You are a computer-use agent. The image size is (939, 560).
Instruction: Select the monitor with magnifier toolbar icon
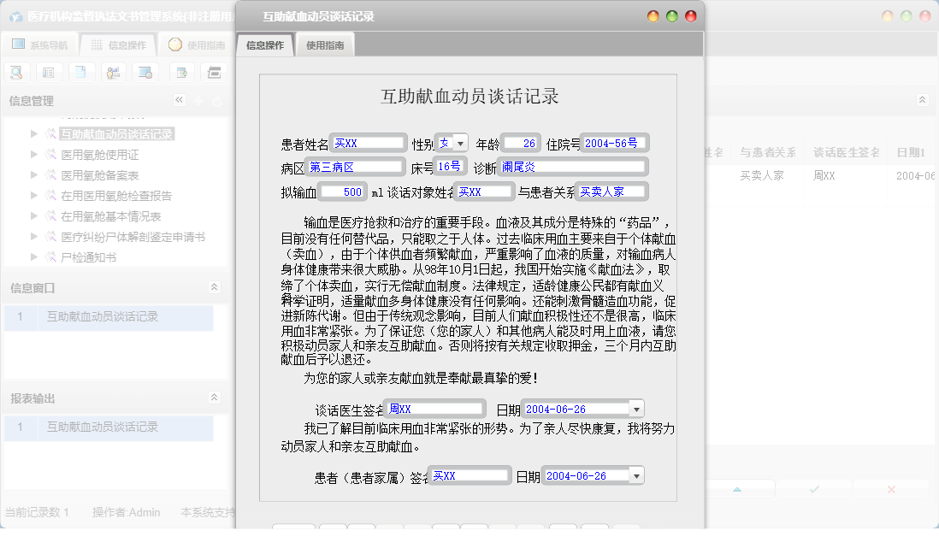(x=145, y=73)
